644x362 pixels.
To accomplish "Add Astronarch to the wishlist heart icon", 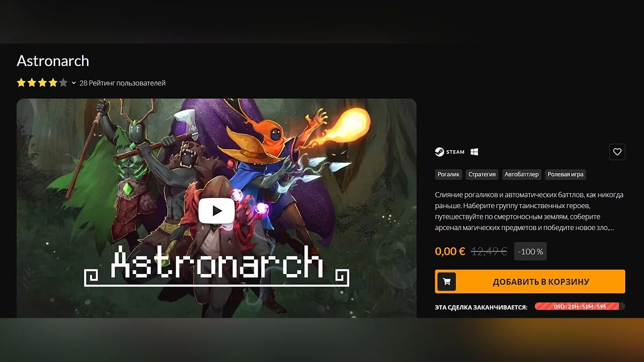I will tap(617, 152).
